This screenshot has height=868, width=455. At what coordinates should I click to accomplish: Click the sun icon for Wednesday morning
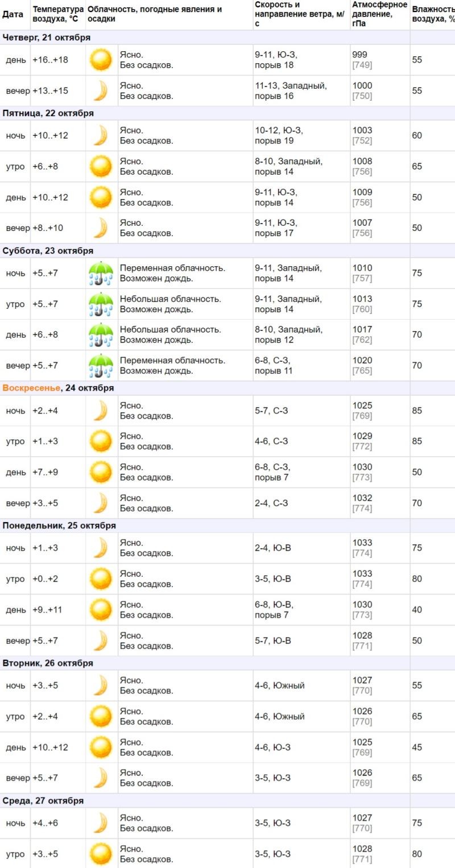(101, 854)
